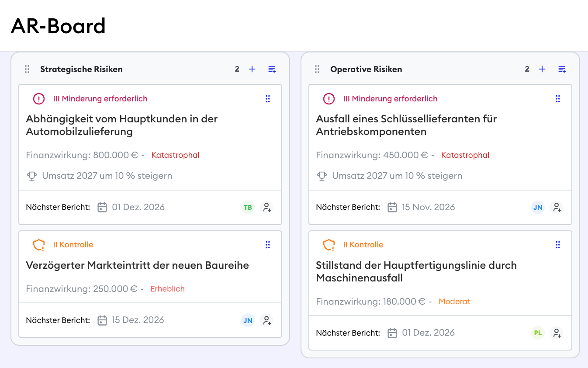Screen dimensions: 588x368
Task: Click the Finanzwirkung: 800.000 € text
Action: tap(82, 155)
